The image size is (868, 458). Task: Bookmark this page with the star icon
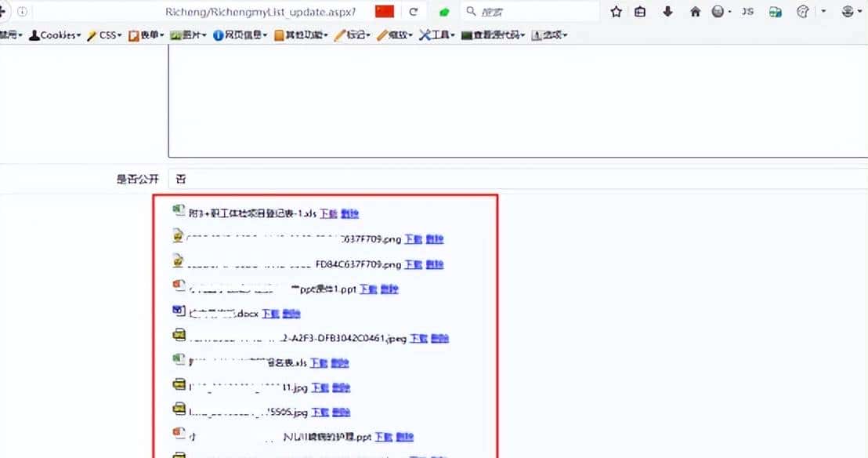coord(616,12)
